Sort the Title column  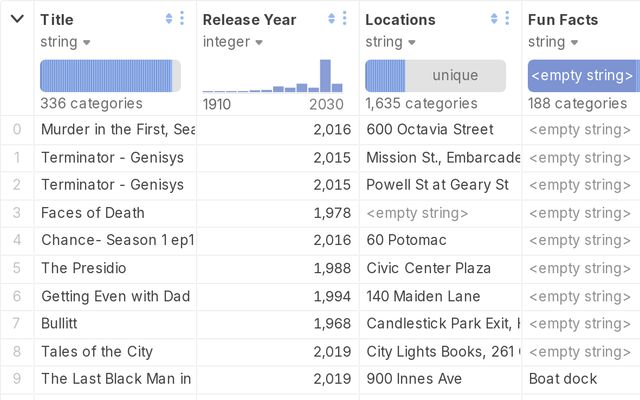(168, 19)
